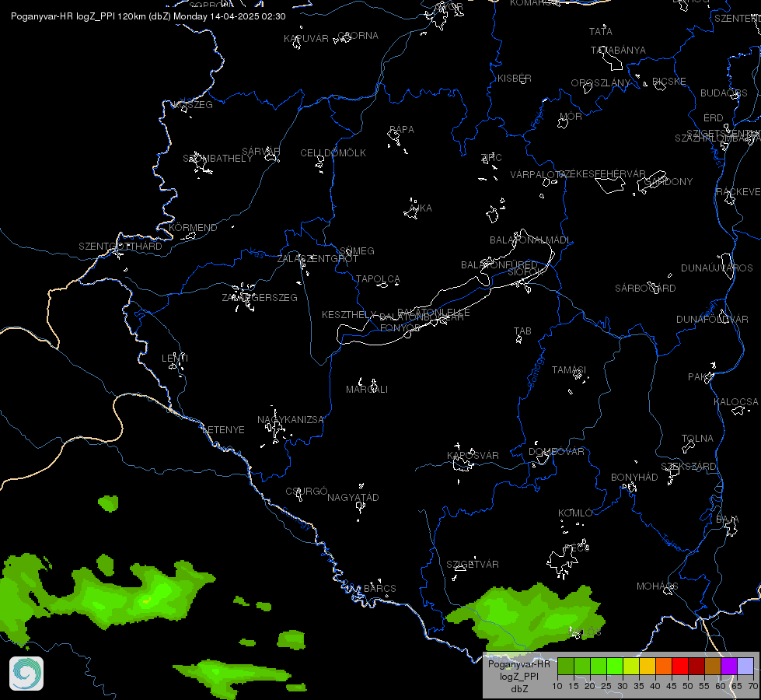
Task: Click the BALATONALMÁDI town label
Action: click(530, 240)
